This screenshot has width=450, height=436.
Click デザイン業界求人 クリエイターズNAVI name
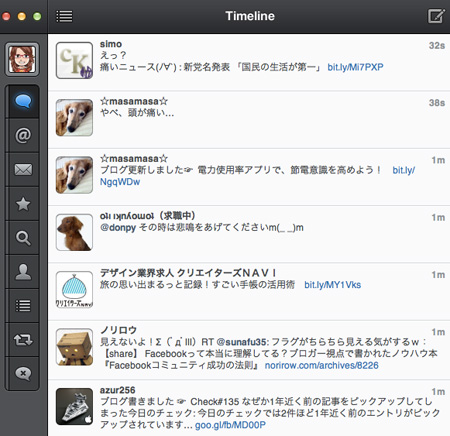click(x=188, y=273)
